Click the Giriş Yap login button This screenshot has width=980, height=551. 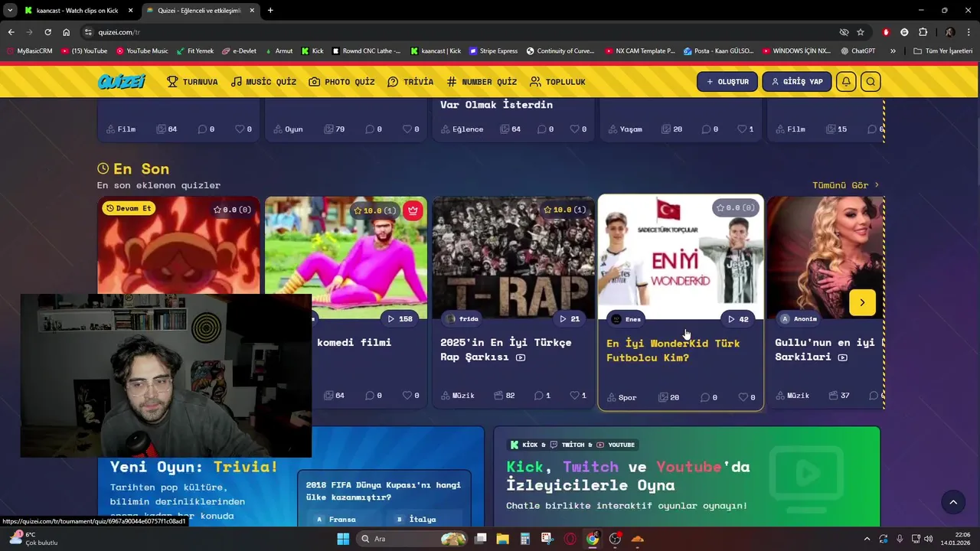[x=797, y=82]
